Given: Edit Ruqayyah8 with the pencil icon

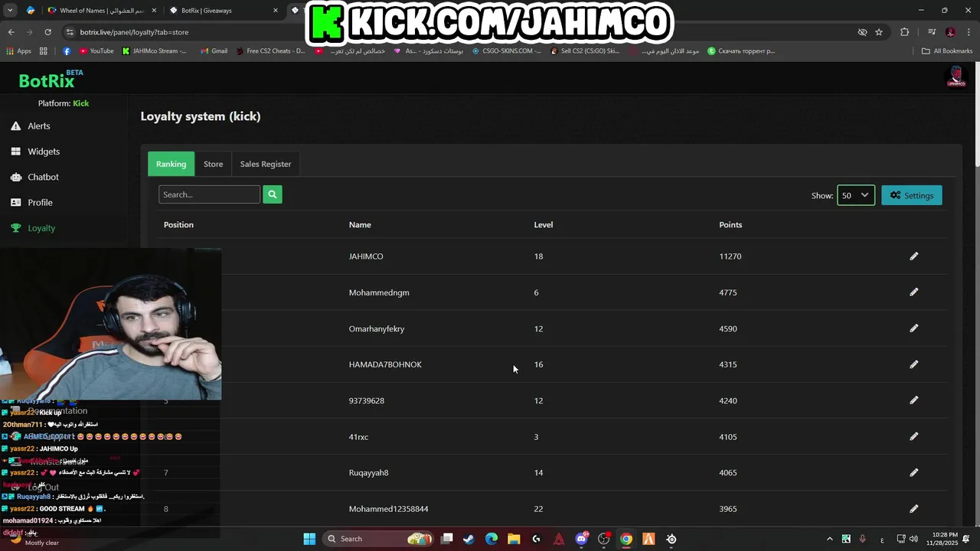Looking at the screenshot, I should pos(913,472).
